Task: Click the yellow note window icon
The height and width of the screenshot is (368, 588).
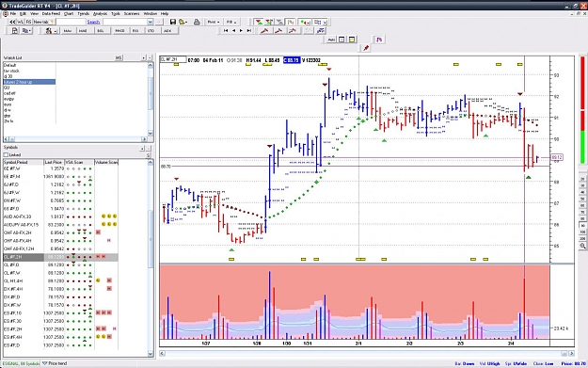Action: tap(352, 40)
